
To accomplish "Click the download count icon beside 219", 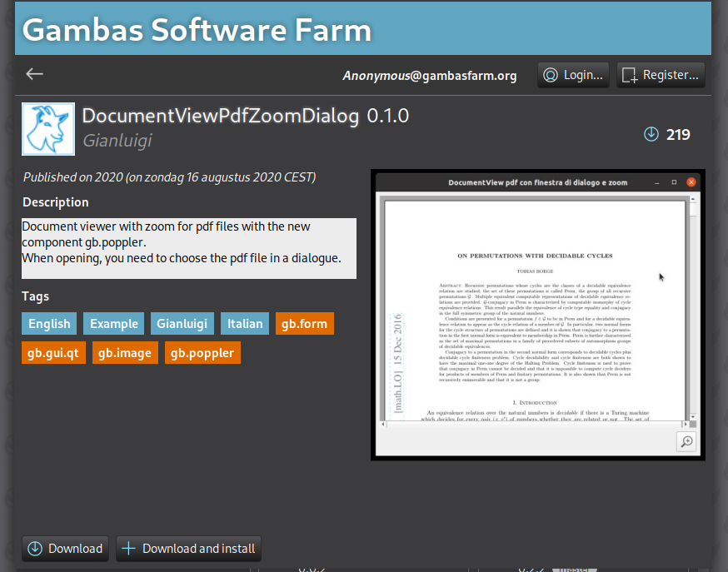I will (651, 135).
